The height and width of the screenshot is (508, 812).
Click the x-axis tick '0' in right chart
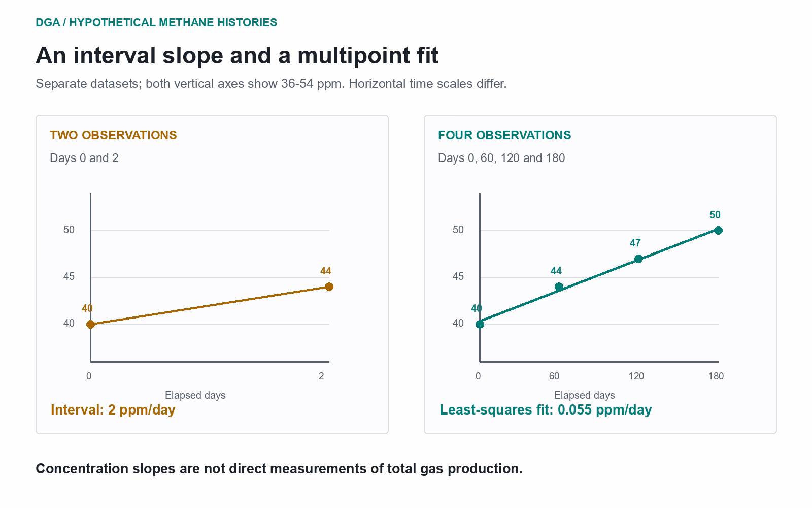click(x=478, y=376)
